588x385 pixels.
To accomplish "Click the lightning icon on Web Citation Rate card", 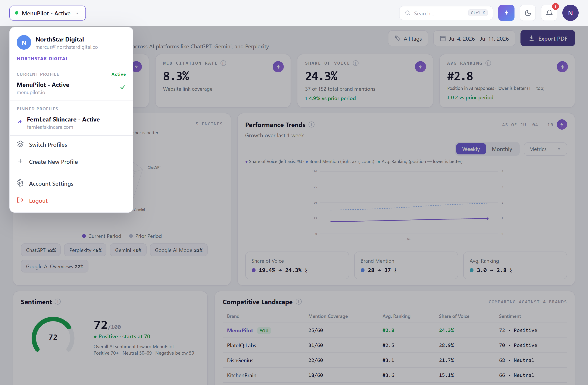I will click(x=278, y=67).
